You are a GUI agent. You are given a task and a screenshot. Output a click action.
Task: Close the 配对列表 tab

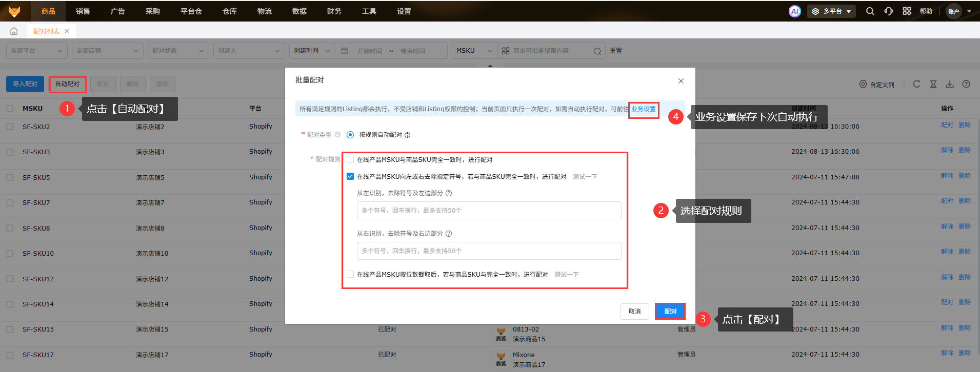pos(67,31)
